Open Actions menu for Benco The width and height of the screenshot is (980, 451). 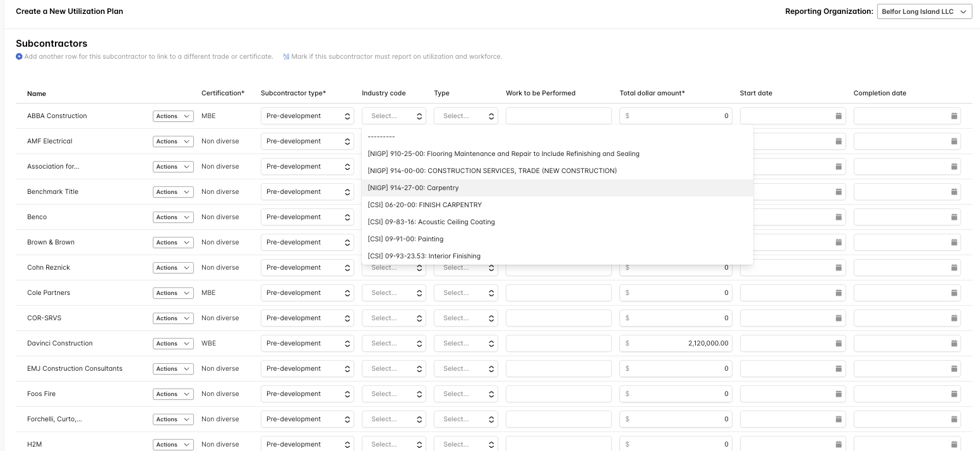click(x=173, y=217)
